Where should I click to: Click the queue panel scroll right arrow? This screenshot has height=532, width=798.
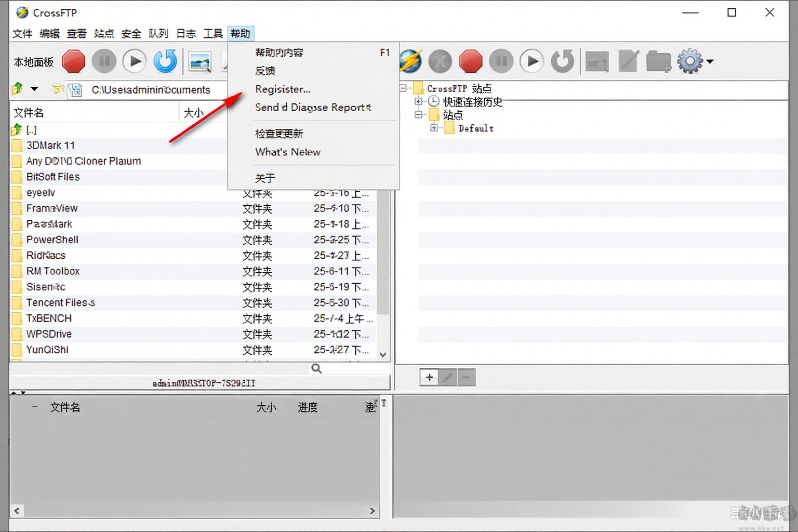coord(373,511)
